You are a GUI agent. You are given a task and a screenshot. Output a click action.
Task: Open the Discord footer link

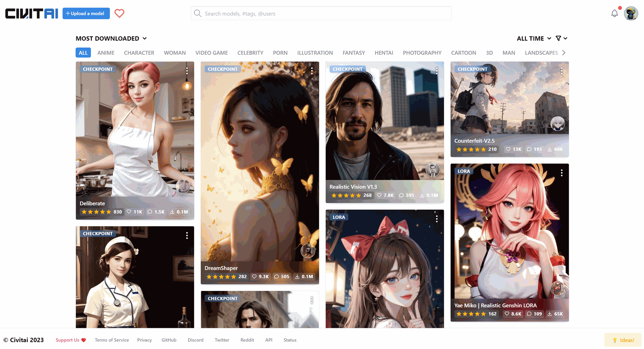(x=196, y=340)
